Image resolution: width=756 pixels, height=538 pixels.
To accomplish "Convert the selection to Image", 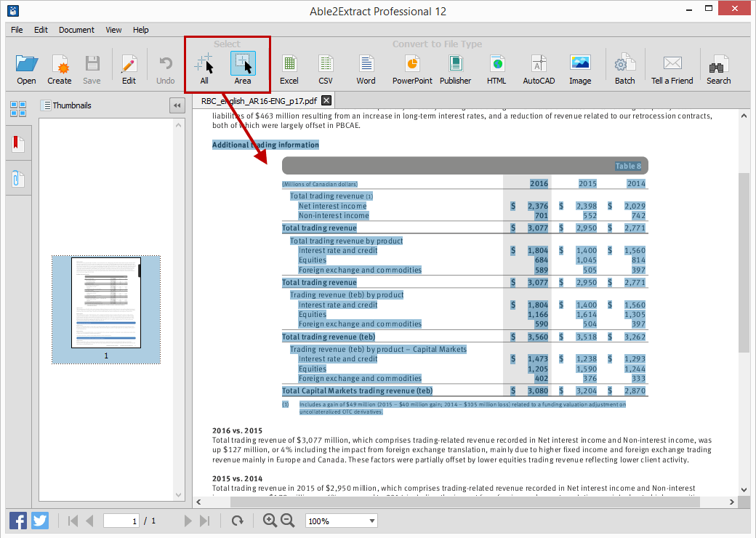I will click(580, 64).
